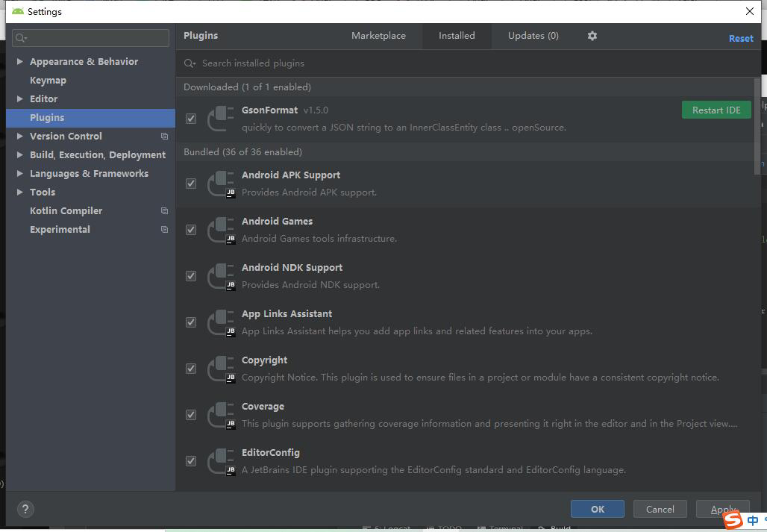Click the OK button
Viewport: 767px width, 532px height.
click(x=598, y=509)
